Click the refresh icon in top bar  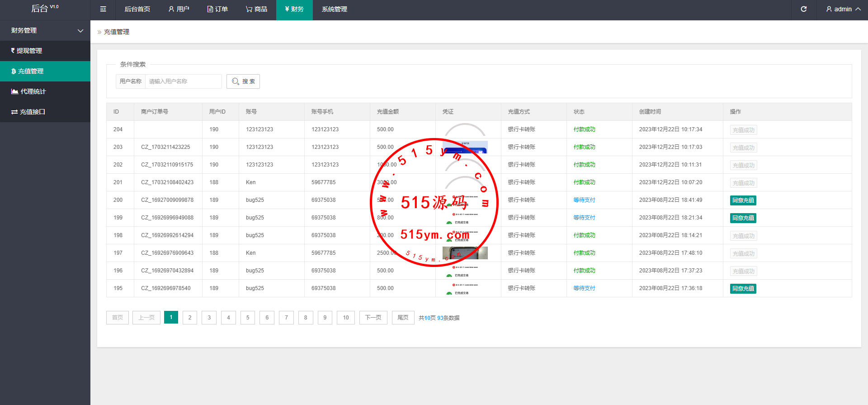coord(803,9)
